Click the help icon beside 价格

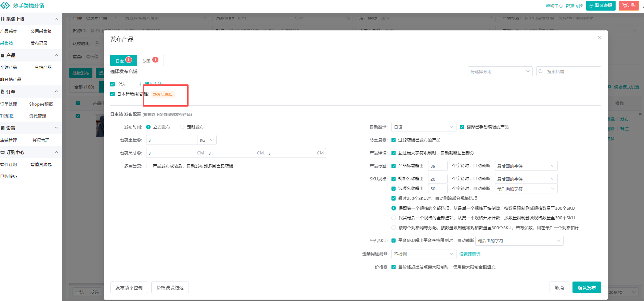click(386, 267)
